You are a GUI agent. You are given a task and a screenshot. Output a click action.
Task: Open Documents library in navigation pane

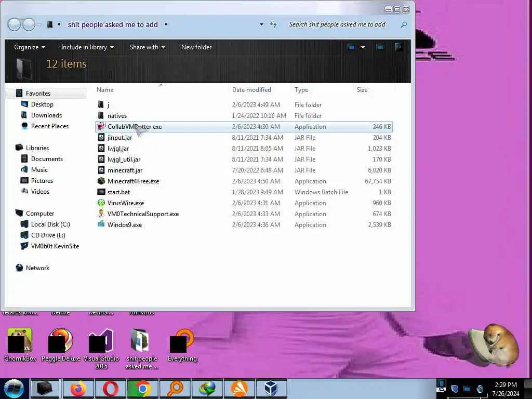pyautogui.click(x=47, y=159)
